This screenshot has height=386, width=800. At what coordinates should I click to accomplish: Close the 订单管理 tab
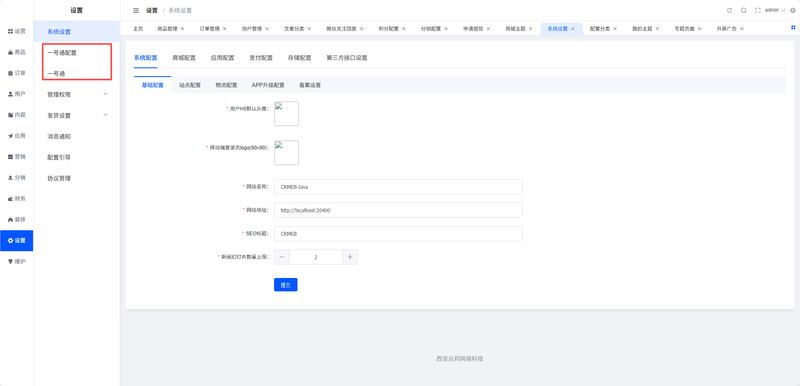tap(224, 29)
